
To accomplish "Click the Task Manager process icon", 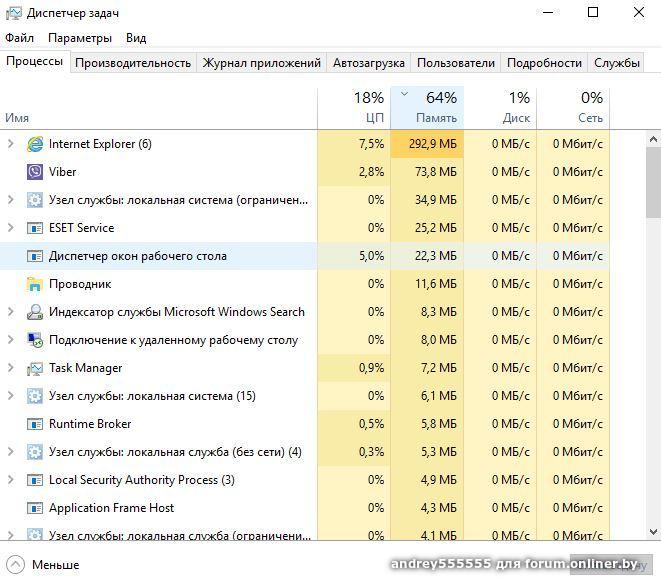I will [x=35, y=368].
